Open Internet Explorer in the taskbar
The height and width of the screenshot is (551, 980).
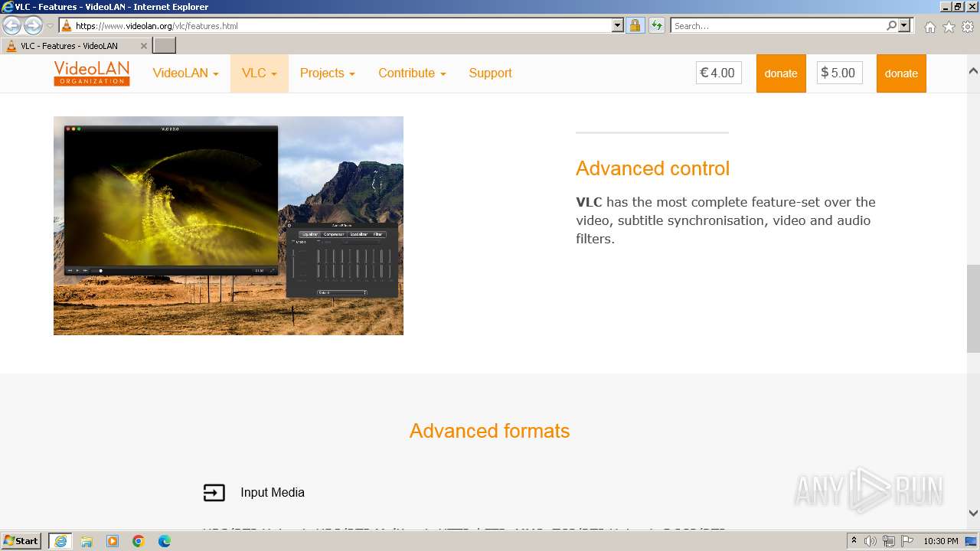pos(60,541)
